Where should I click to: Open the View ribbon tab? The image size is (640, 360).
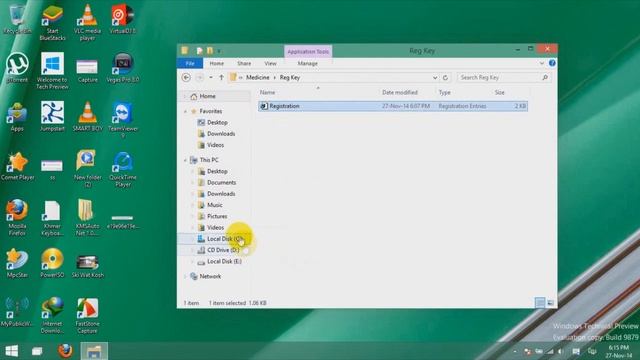pyautogui.click(x=270, y=63)
